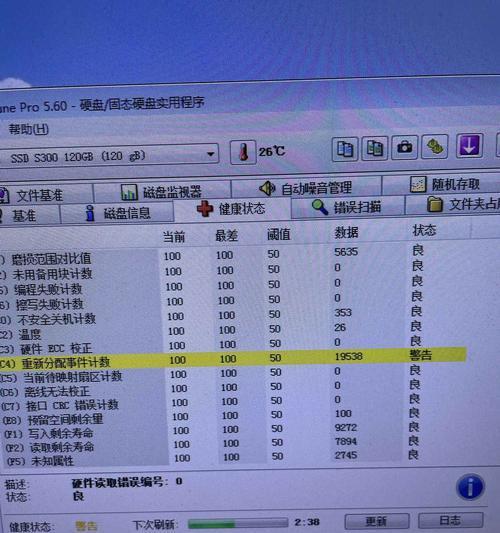Viewport: 500px width, 533px height.
Task: Click the 阈值 column header
Action: [x=278, y=234]
